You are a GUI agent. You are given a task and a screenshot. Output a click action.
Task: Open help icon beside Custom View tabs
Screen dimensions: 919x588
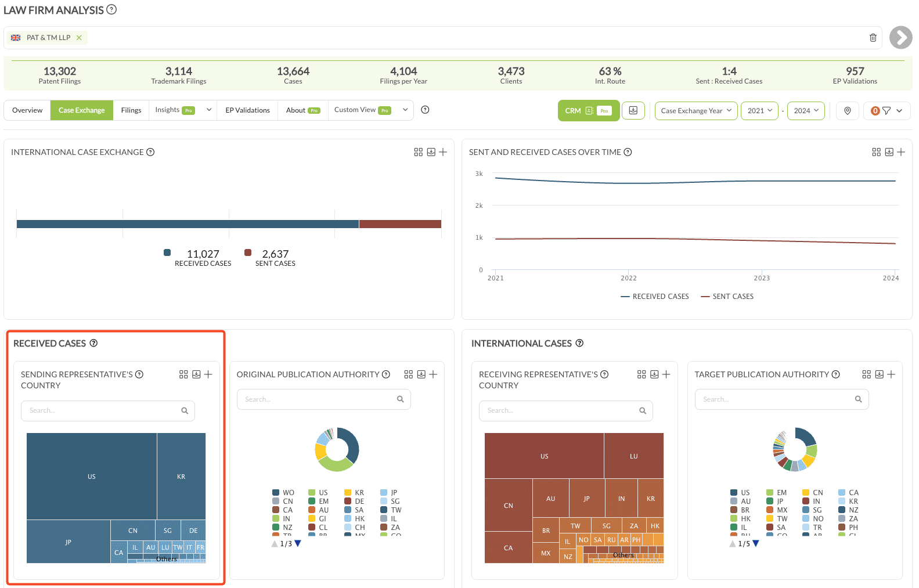coord(425,110)
